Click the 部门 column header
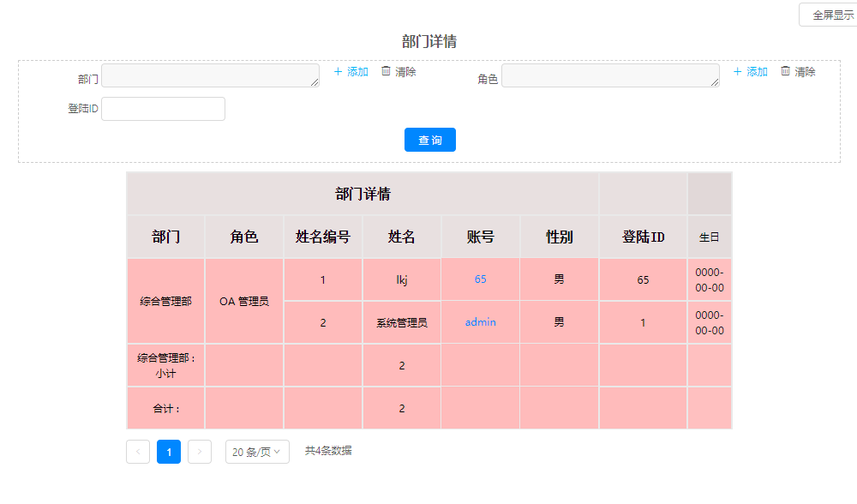 point(166,237)
